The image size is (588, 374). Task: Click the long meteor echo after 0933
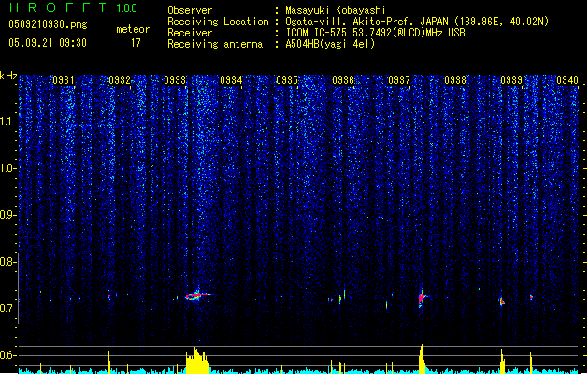pos(197,295)
